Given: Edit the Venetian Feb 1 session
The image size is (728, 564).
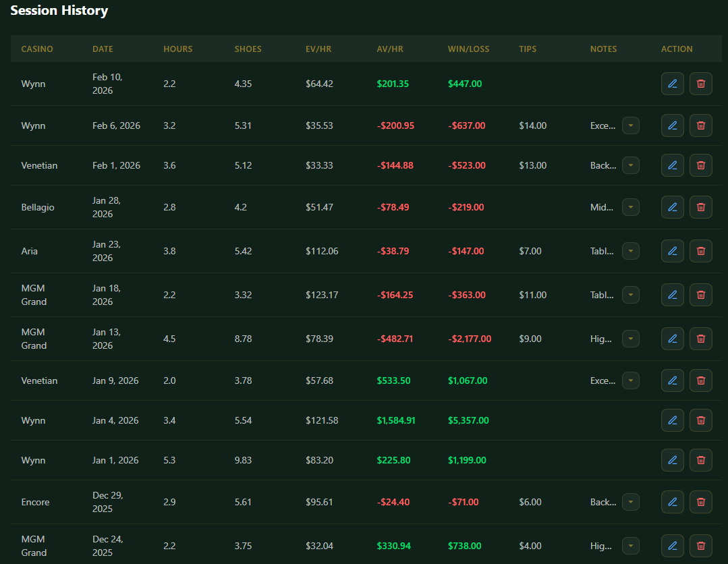Looking at the screenshot, I should point(672,165).
